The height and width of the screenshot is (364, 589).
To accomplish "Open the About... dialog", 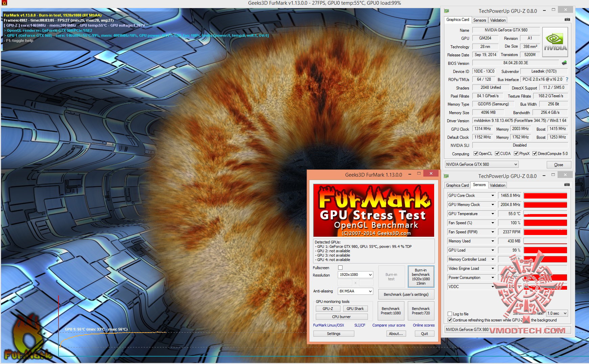I will 396,334.
